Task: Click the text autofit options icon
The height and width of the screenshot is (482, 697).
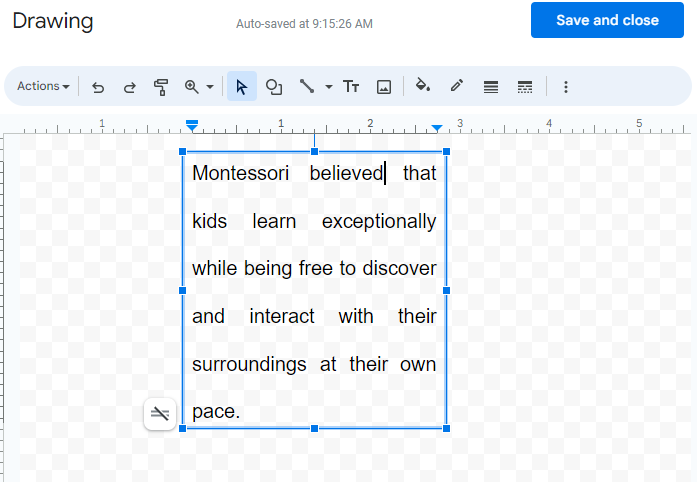Action: click(x=160, y=414)
